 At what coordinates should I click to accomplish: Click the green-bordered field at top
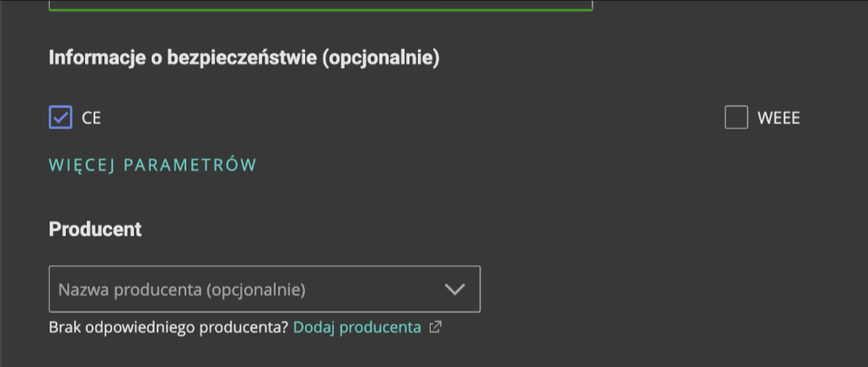(x=321, y=4)
